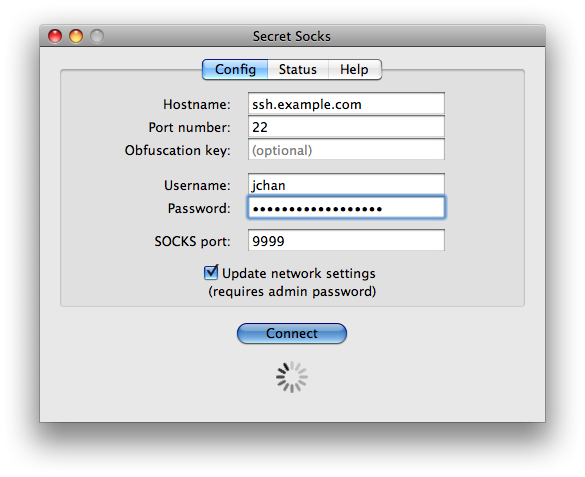
Task: Click the Hostname field containing ssh.example.com
Action: coord(346,103)
